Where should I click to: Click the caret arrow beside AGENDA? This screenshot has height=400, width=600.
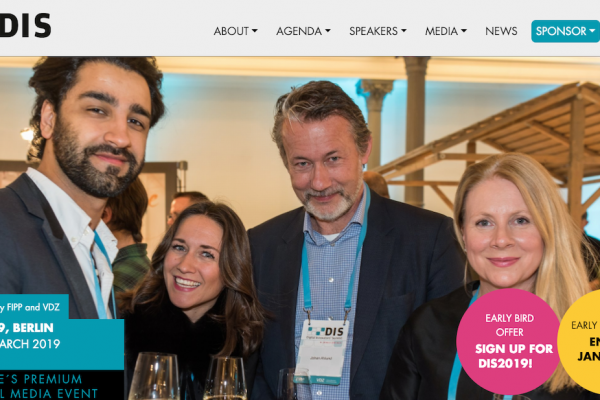(x=328, y=31)
